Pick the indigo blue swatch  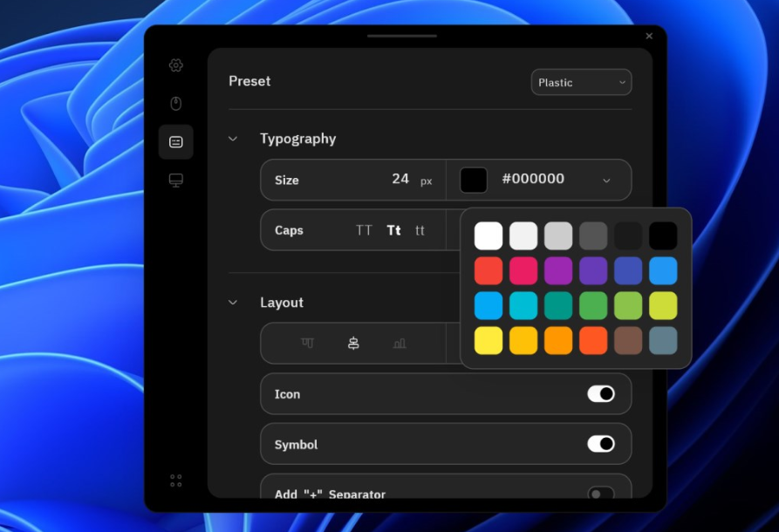click(628, 270)
